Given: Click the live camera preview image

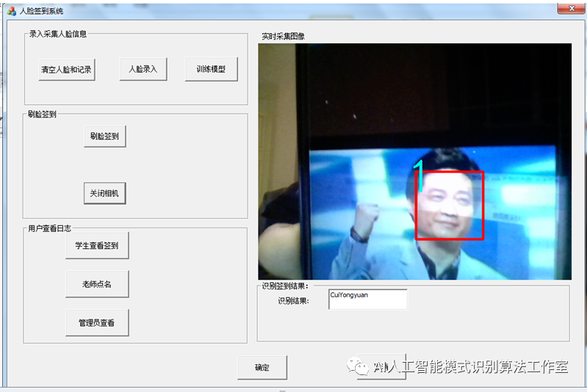Looking at the screenshot, I should (414, 161).
